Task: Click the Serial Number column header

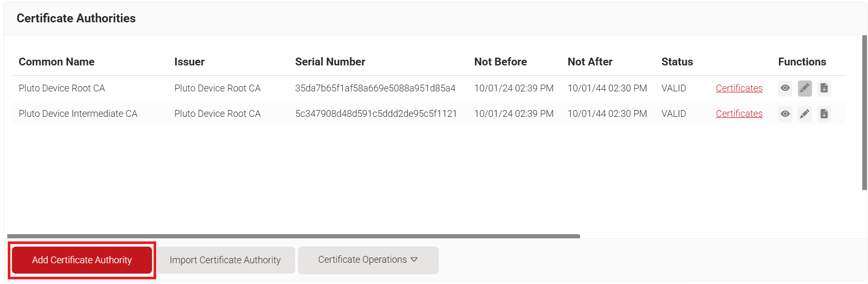Action: [x=330, y=62]
